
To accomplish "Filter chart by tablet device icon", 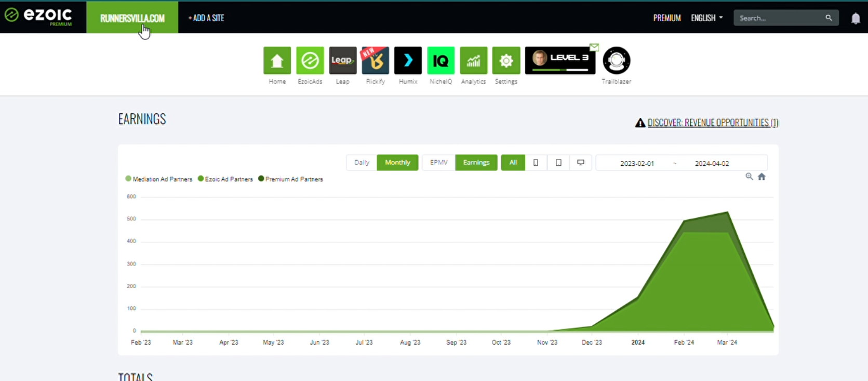I will (558, 163).
